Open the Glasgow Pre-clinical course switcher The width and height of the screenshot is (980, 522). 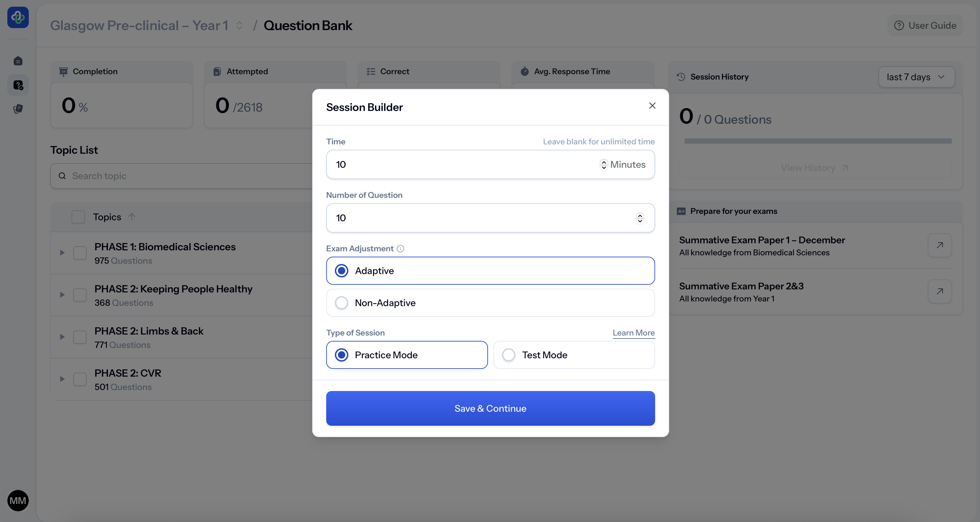[239, 25]
